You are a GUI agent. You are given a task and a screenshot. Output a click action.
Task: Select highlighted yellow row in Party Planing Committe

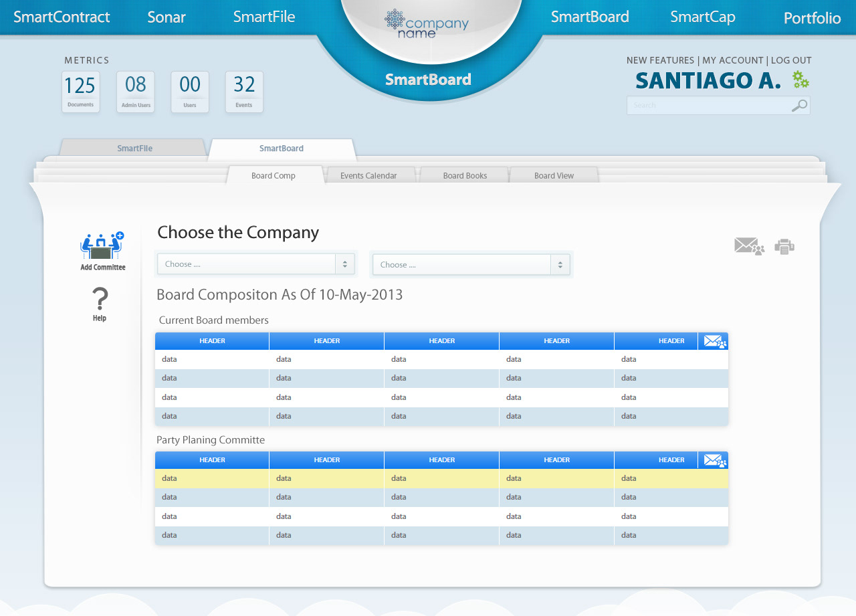441,479
